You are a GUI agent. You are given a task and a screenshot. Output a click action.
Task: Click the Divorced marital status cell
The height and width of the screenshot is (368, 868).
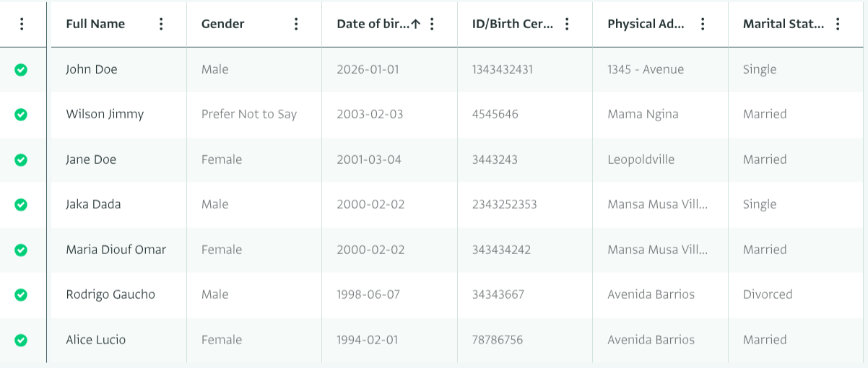(x=767, y=294)
